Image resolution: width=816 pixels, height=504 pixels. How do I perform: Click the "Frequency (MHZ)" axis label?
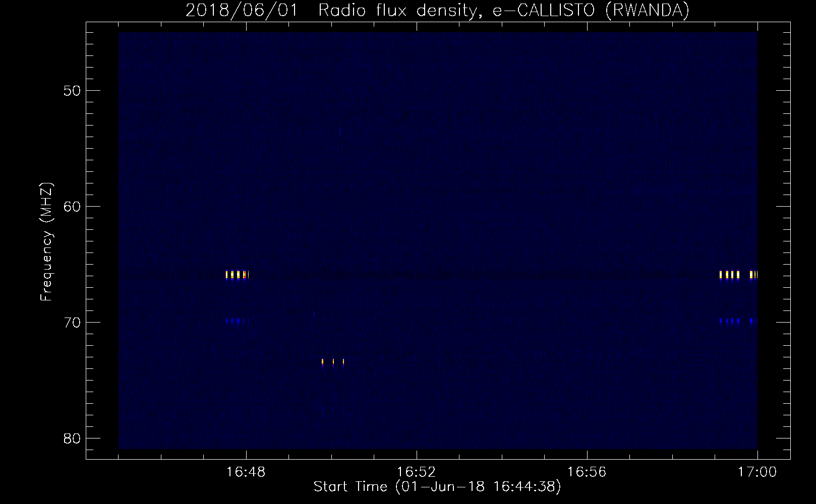point(46,241)
